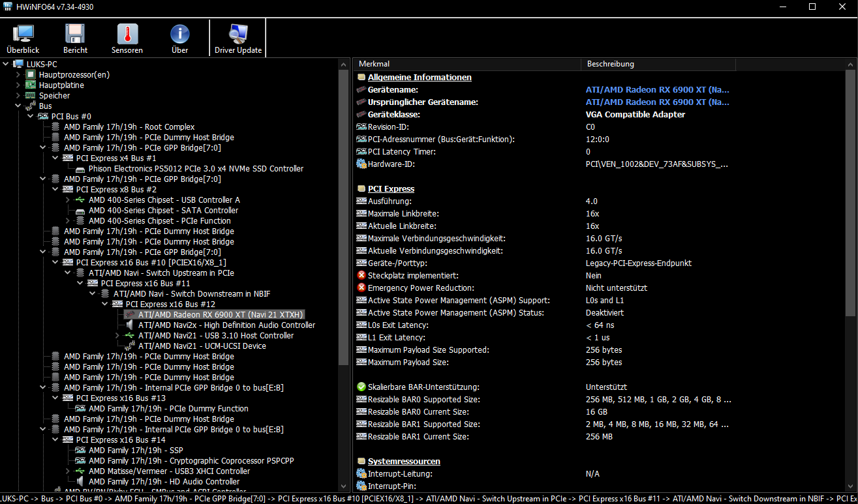Collapse PCI Express x4 Bus #1

click(55, 158)
